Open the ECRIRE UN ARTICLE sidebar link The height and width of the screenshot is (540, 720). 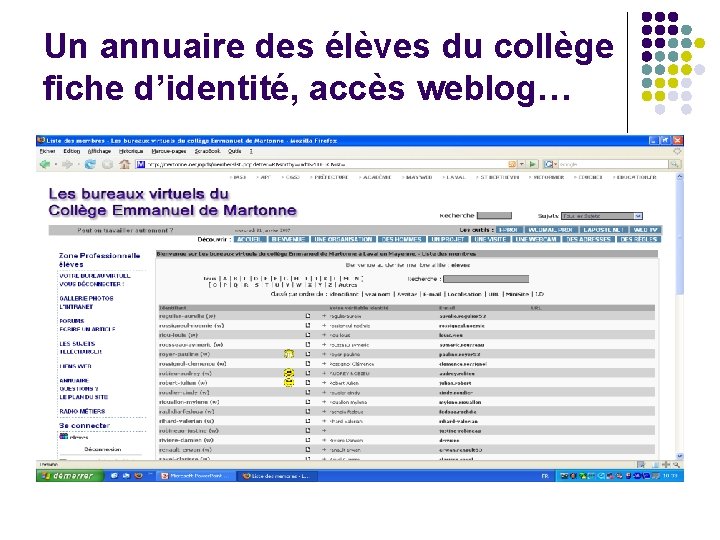click(87, 329)
